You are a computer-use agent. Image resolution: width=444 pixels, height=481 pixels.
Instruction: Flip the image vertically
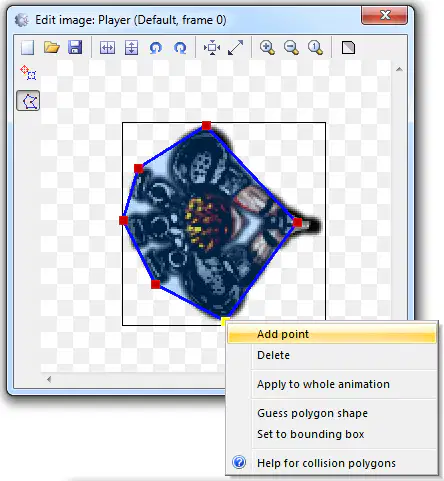[131, 48]
